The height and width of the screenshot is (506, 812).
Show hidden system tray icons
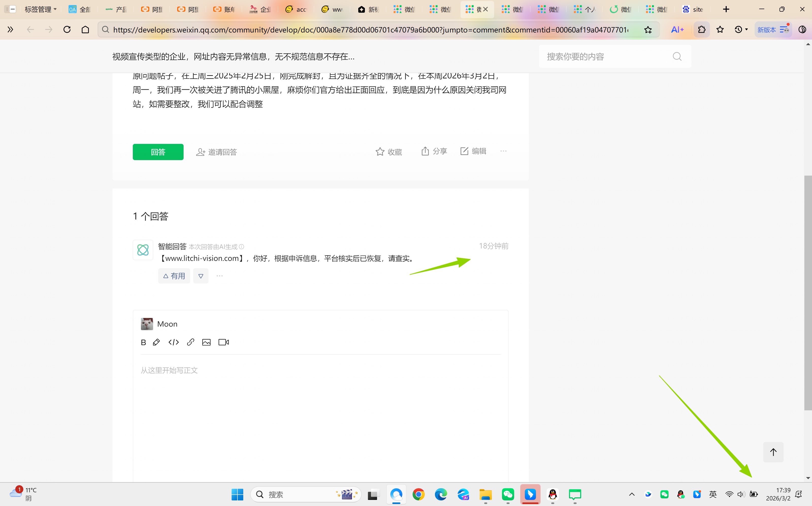point(631,494)
